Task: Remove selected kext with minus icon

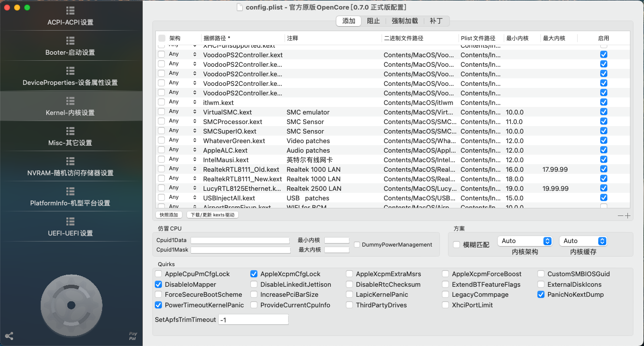Action: pyautogui.click(x=621, y=215)
